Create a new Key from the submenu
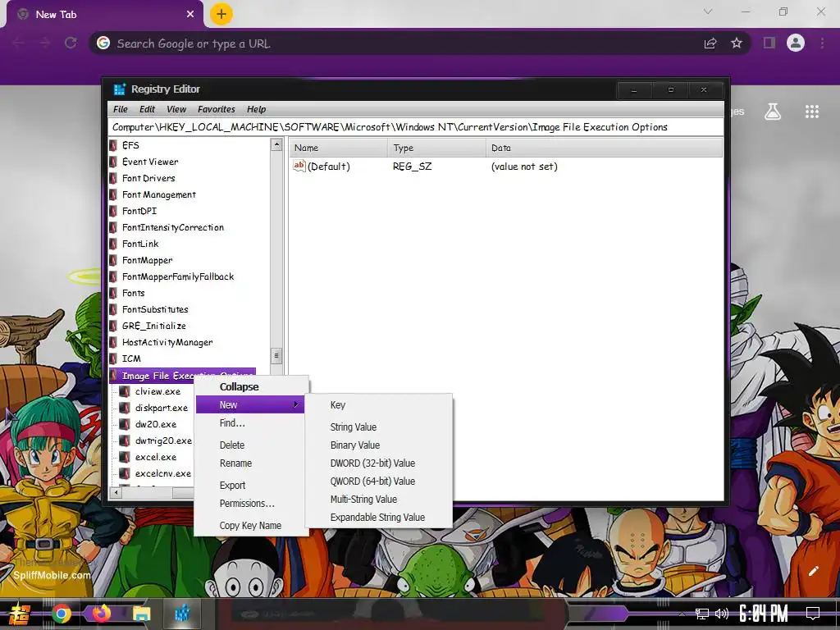Viewport: 840px width, 630px height. tap(379, 405)
